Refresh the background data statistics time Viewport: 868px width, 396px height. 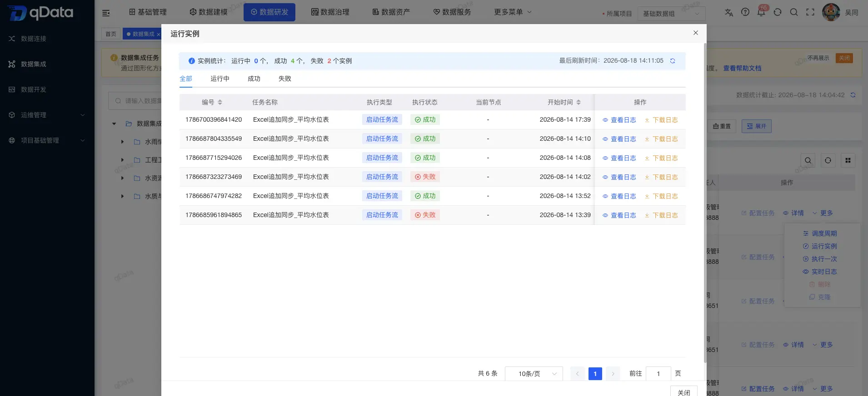(853, 95)
